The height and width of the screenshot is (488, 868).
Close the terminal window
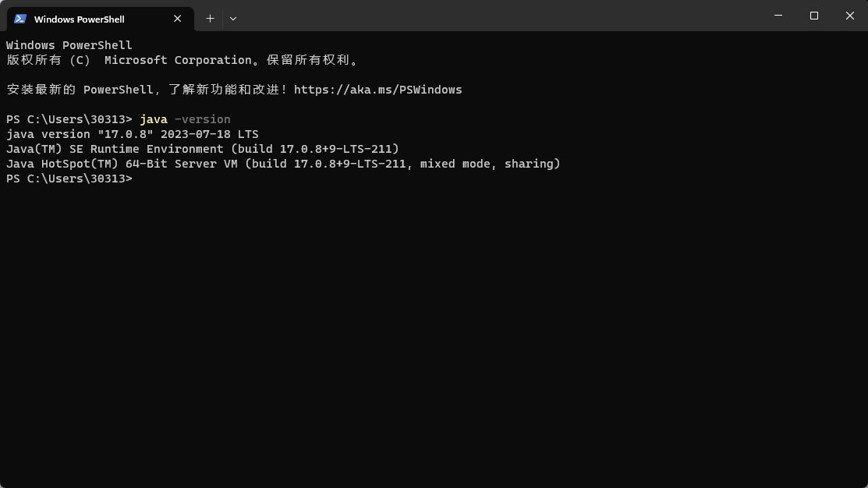[849, 16]
